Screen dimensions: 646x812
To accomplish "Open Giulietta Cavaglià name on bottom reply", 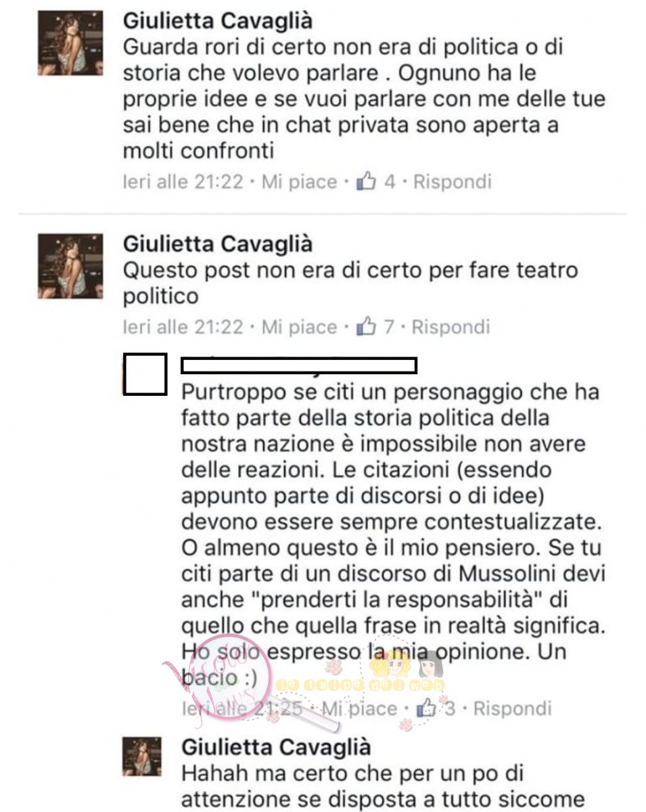I will pyautogui.click(x=276, y=746).
